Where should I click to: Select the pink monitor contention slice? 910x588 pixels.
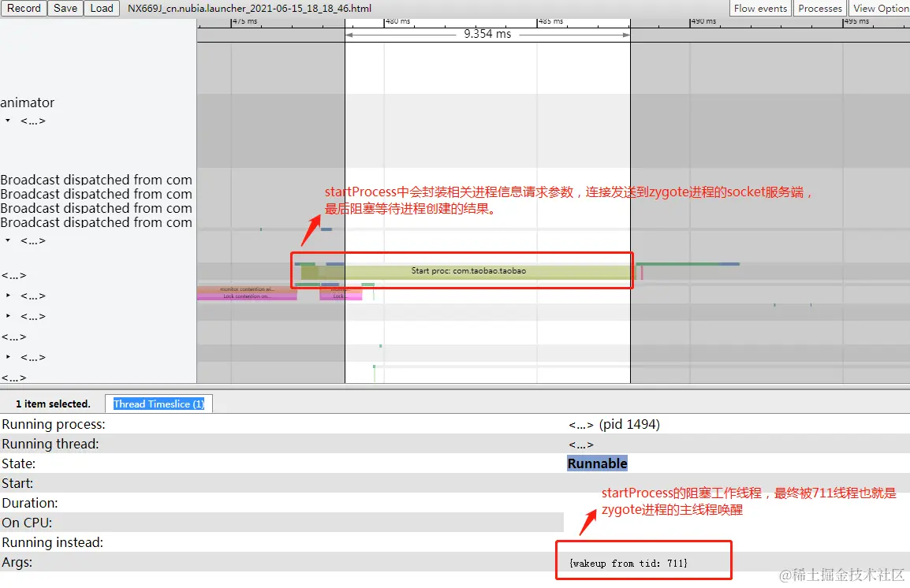[x=248, y=288]
